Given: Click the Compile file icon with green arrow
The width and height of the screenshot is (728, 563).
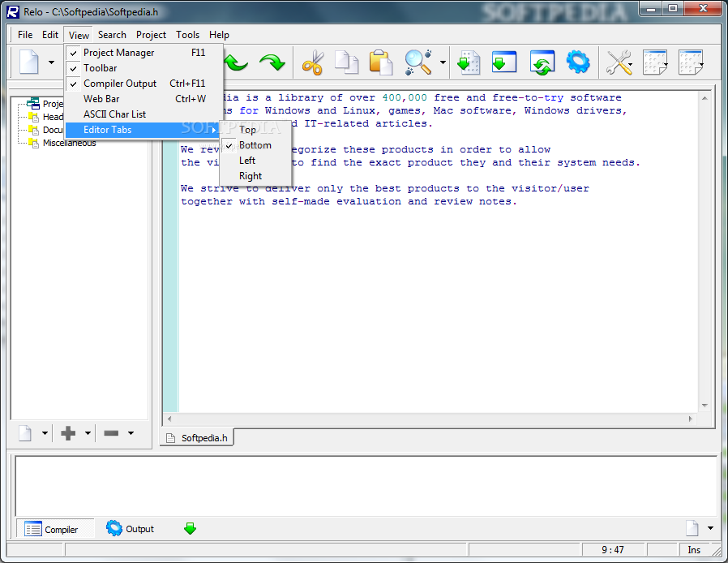Looking at the screenshot, I should coord(469,62).
